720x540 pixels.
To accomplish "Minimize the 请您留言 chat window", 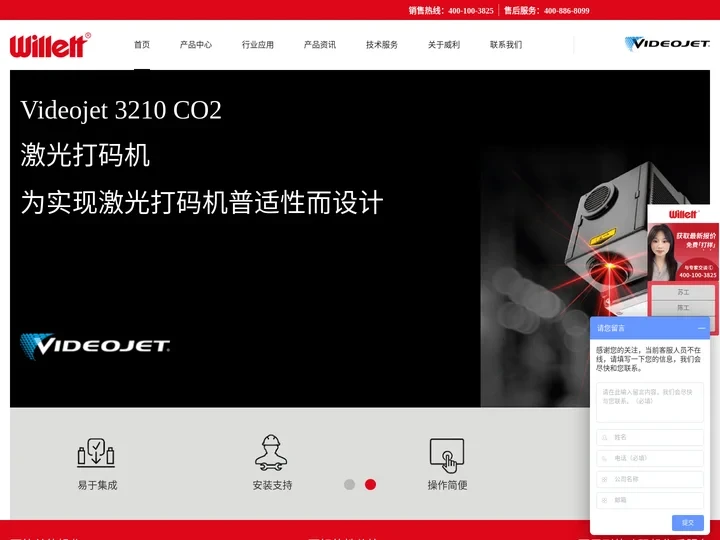I will click(701, 328).
